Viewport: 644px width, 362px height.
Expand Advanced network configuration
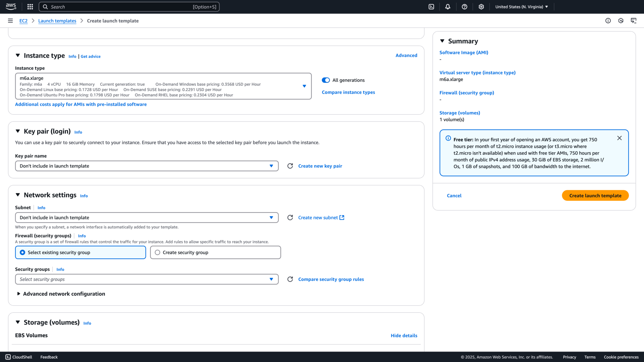click(x=19, y=294)
